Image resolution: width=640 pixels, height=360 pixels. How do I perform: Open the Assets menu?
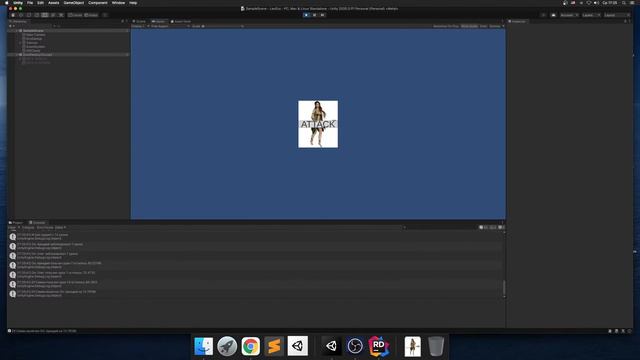54,3
